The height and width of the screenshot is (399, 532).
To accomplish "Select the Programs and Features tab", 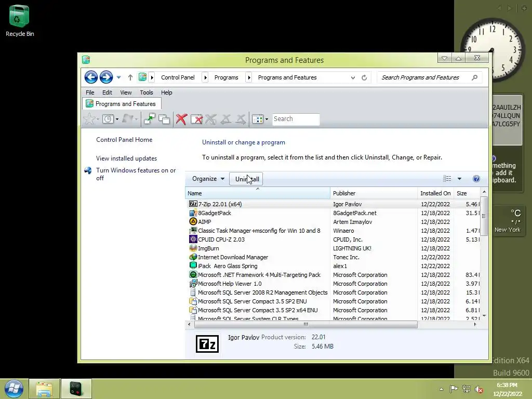I will point(122,104).
